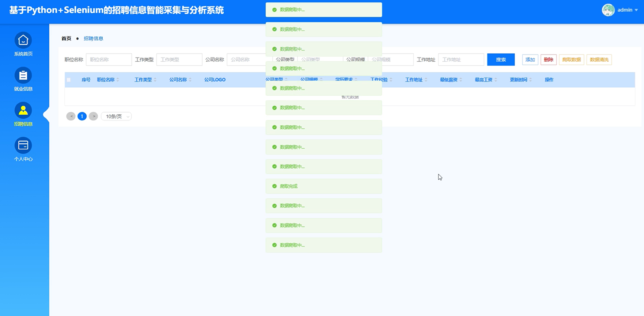This screenshot has width=644, height=316.
Task: Start crawling with the 爬取数据 button
Action: click(x=571, y=59)
